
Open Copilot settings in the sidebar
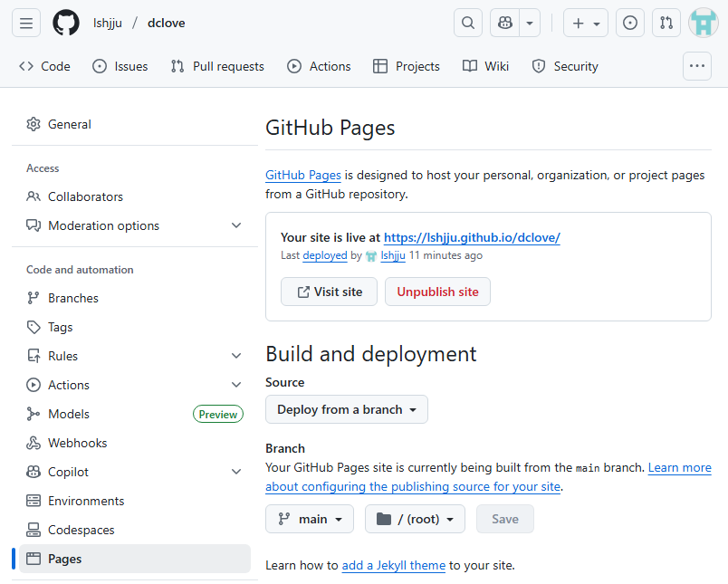[135, 472]
